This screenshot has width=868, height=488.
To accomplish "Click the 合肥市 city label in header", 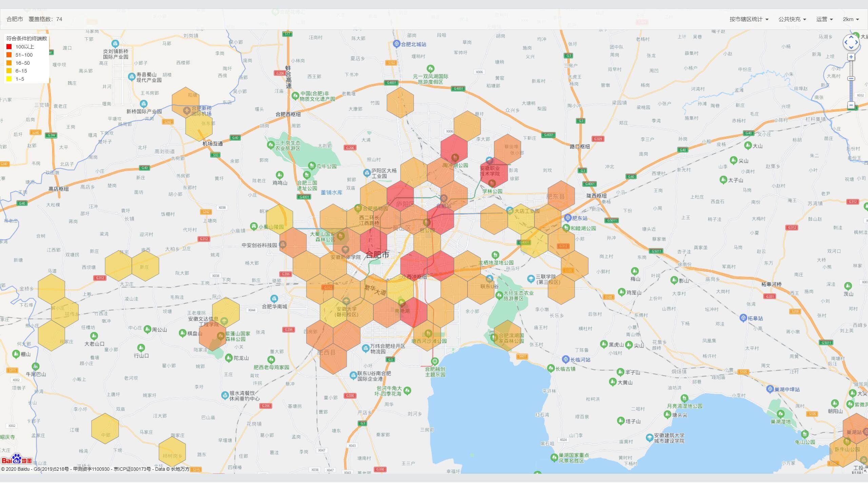I will click(15, 19).
